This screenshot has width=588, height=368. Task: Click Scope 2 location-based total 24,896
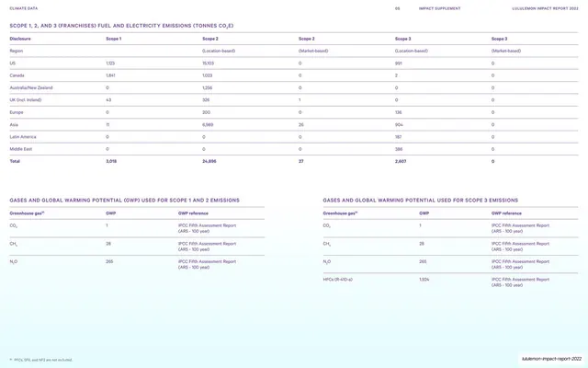(209, 161)
